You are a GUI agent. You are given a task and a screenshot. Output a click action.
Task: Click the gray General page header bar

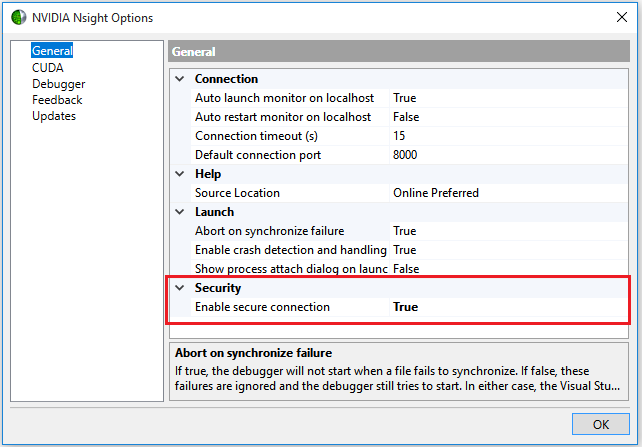tap(399, 52)
